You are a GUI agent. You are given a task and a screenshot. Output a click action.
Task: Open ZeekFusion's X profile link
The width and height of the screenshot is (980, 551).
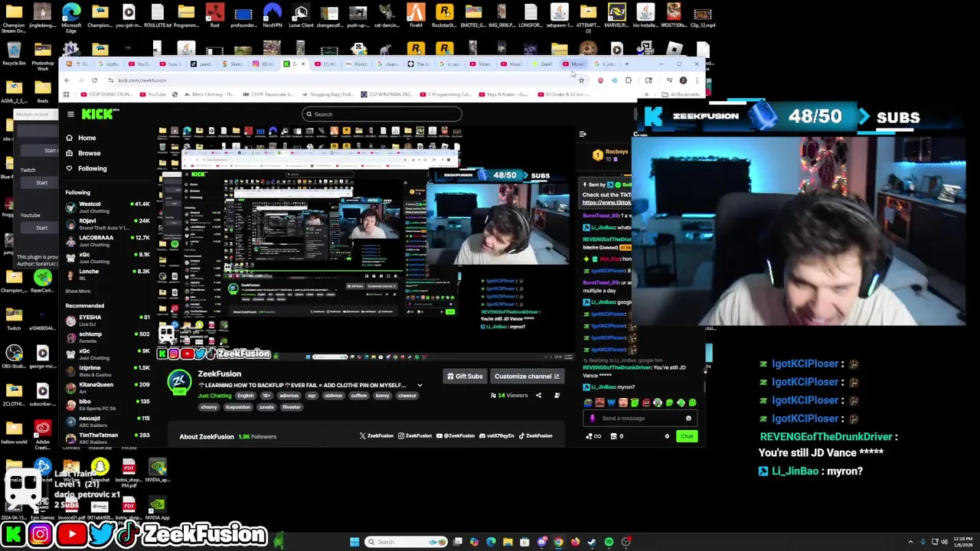(x=377, y=436)
